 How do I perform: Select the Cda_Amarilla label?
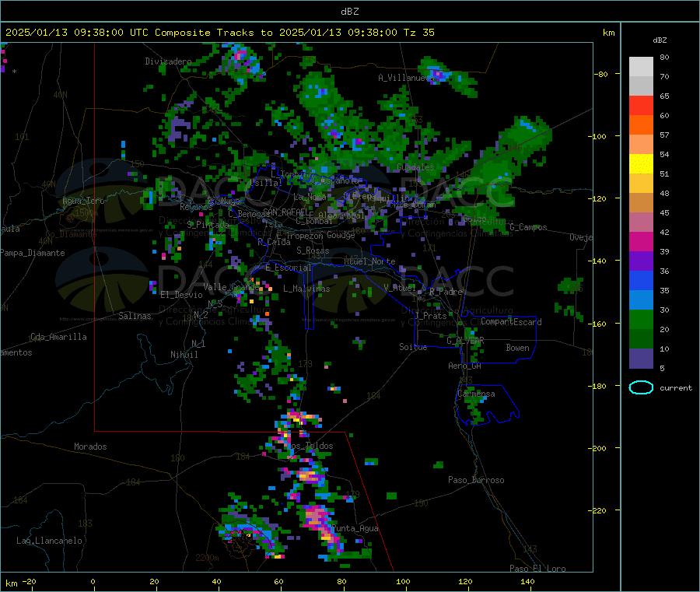coord(58,337)
